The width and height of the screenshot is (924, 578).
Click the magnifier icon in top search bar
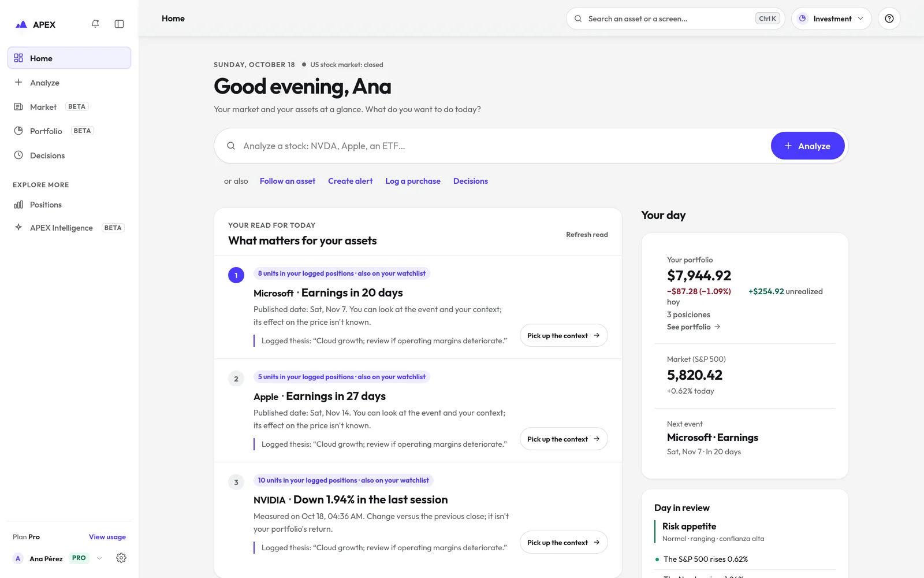[x=578, y=18]
